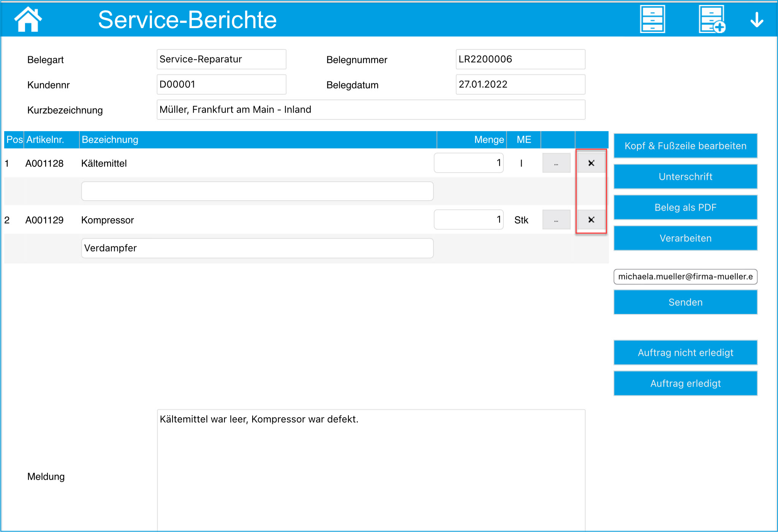
Task: Delete the Kältemittel position with X
Action: 591,163
